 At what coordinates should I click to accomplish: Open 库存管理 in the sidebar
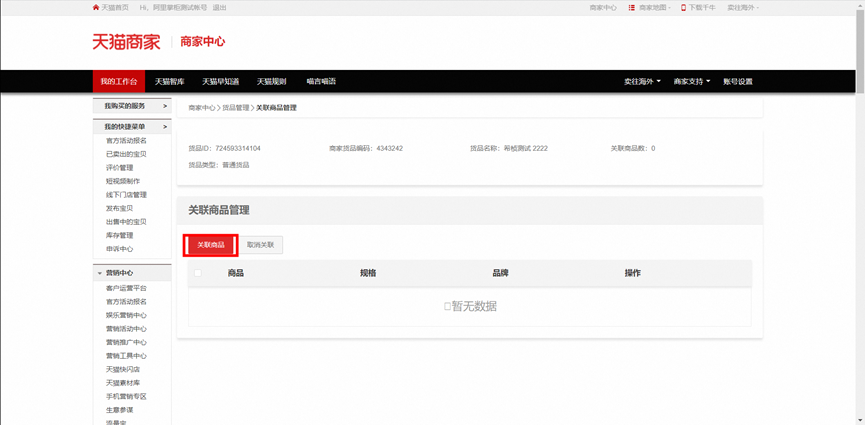119,236
